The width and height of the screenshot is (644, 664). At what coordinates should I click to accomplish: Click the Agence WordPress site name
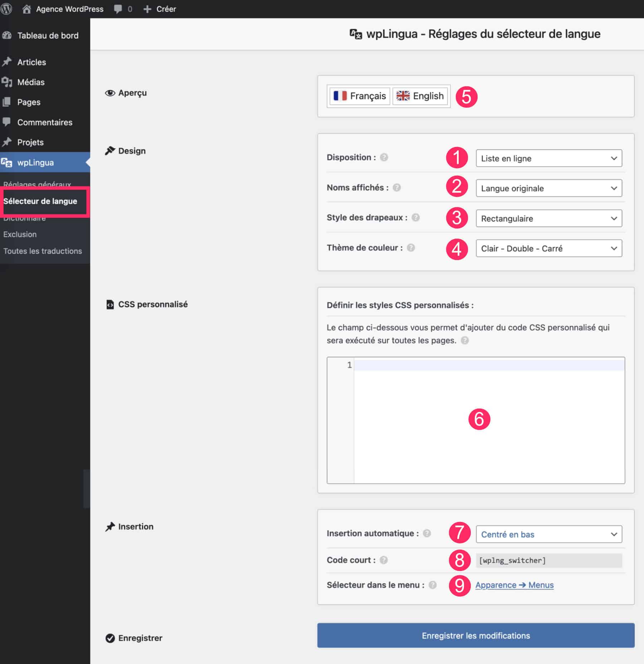coord(70,9)
